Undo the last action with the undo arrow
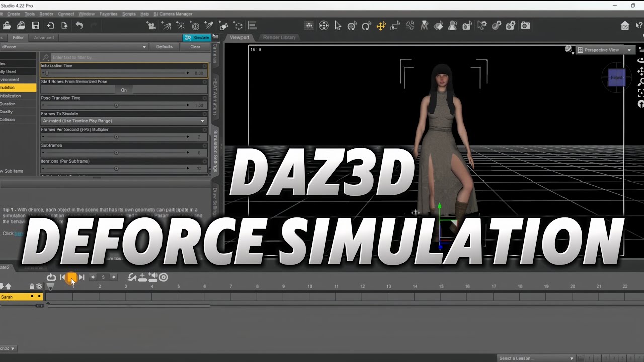This screenshot has height=362, width=644. pyautogui.click(x=79, y=26)
